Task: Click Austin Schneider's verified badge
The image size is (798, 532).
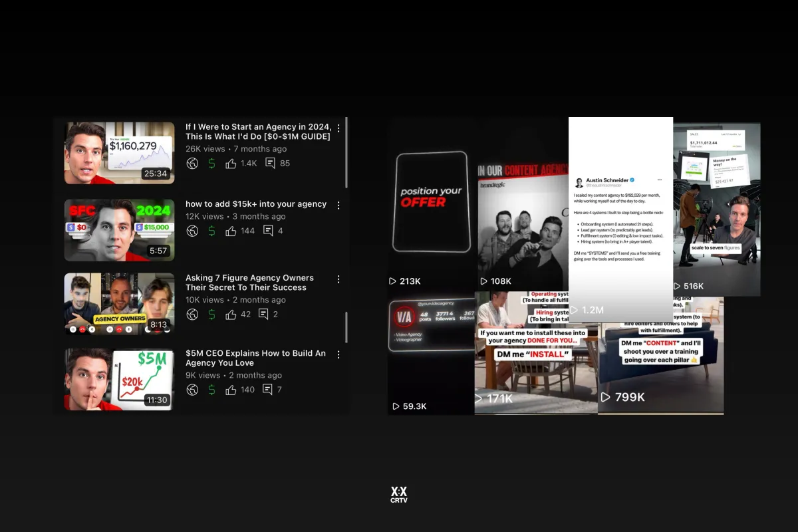Action: [632, 180]
